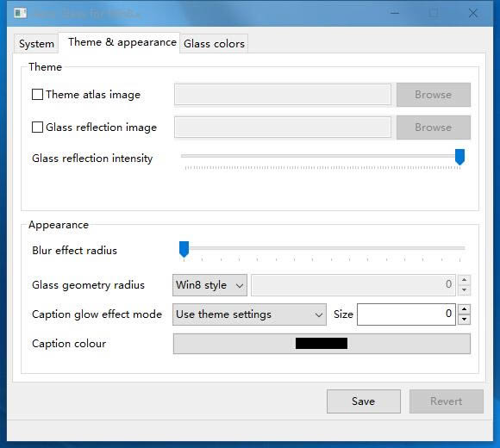Open the Win8 style geometry dropdown
Screen dimensions: 500x448
point(209,285)
